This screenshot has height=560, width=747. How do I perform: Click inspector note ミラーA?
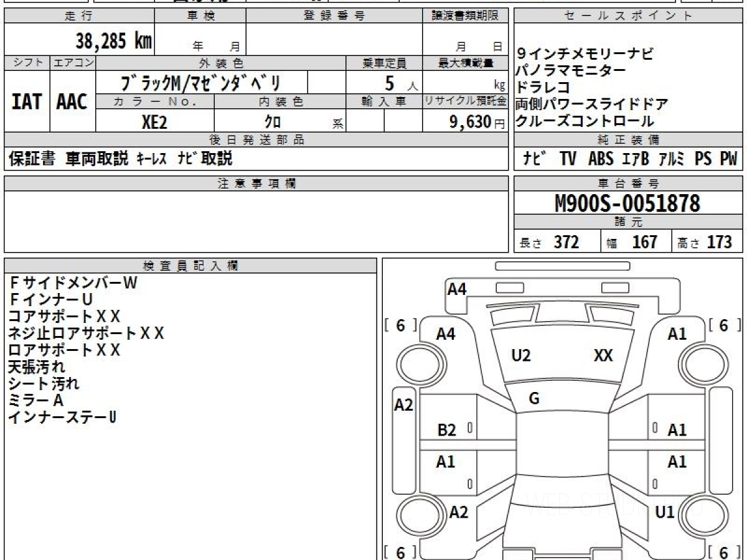35,401
